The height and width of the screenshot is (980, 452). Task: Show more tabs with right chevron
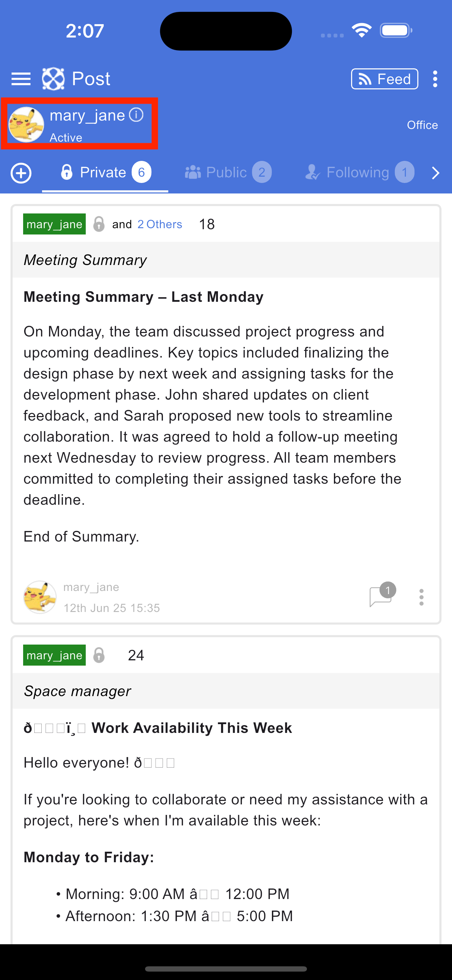click(436, 173)
